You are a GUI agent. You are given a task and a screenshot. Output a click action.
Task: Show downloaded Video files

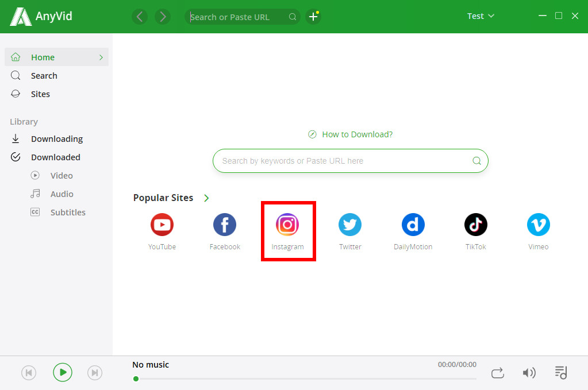click(x=62, y=175)
